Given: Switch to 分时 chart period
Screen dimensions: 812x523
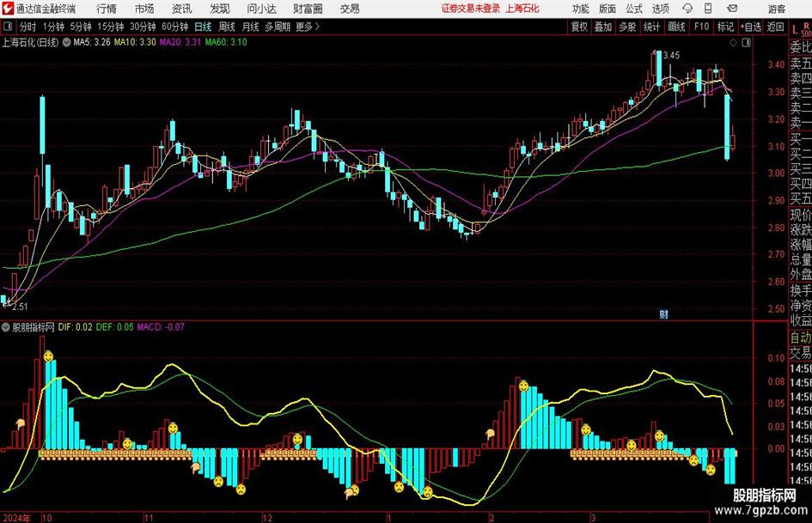Looking at the screenshot, I should tap(28, 27).
